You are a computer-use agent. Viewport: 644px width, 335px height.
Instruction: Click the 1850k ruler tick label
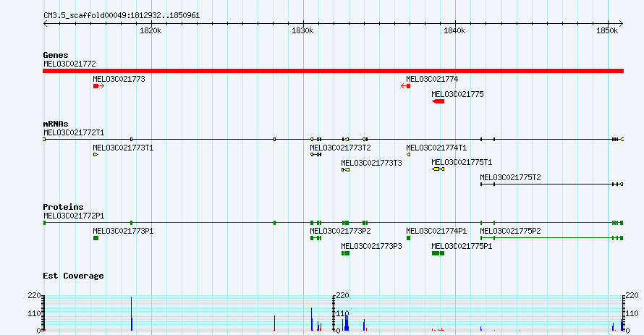click(x=607, y=31)
